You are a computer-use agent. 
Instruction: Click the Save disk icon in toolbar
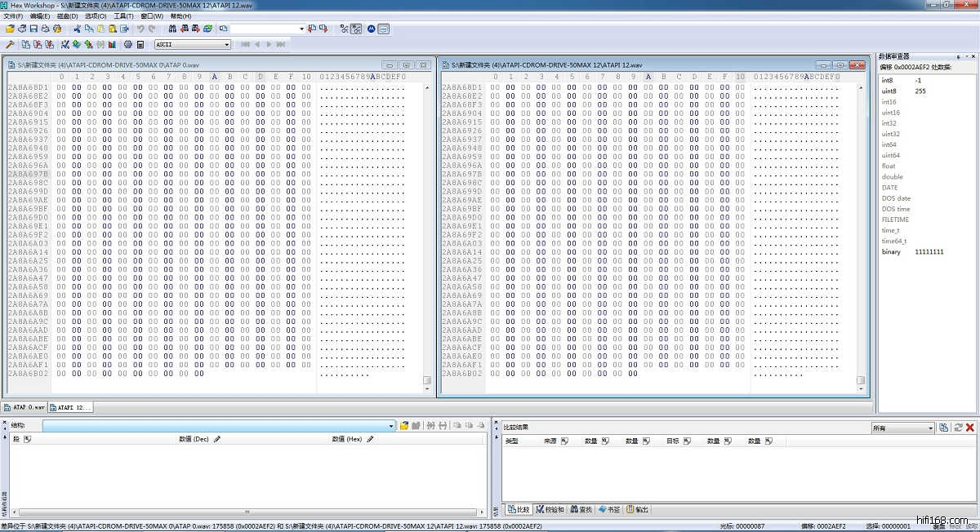pyautogui.click(x=33, y=29)
